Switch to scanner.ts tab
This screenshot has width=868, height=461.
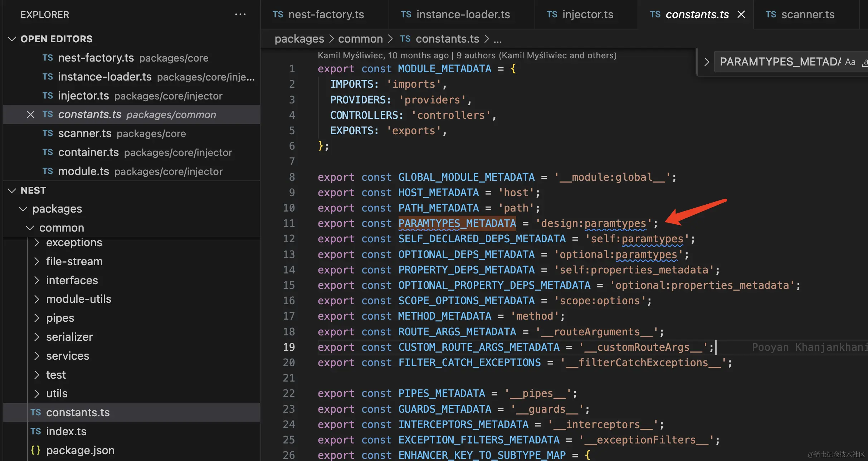click(806, 14)
